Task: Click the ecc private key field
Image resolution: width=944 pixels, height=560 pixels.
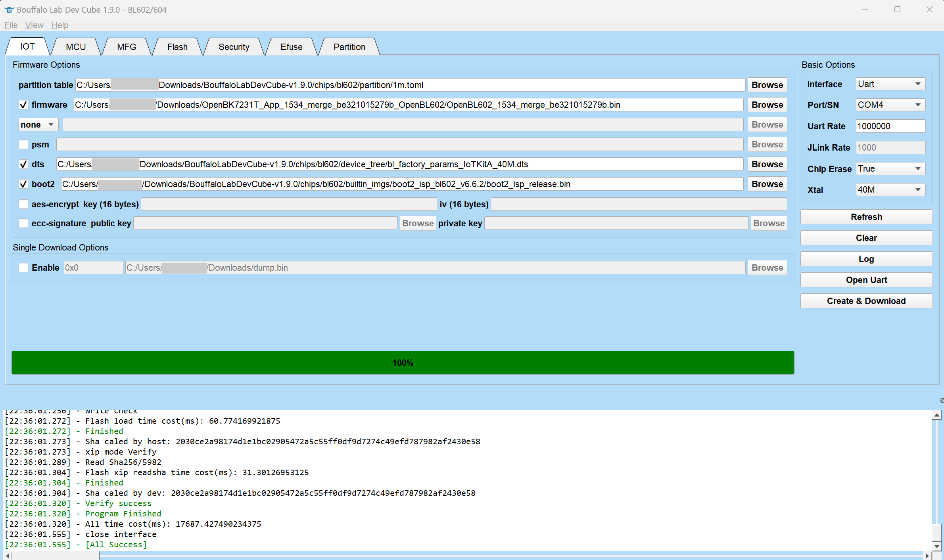Action: [x=616, y=223]
